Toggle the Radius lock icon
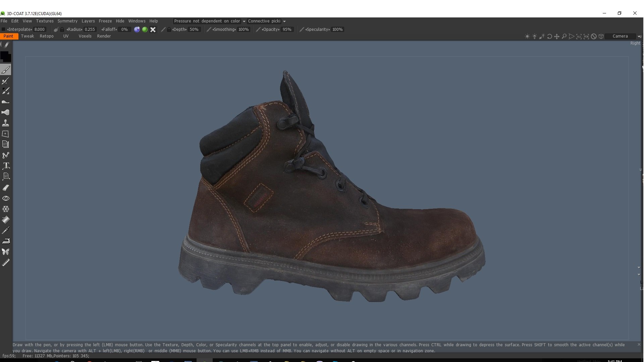644x362 pixels. 62,29
